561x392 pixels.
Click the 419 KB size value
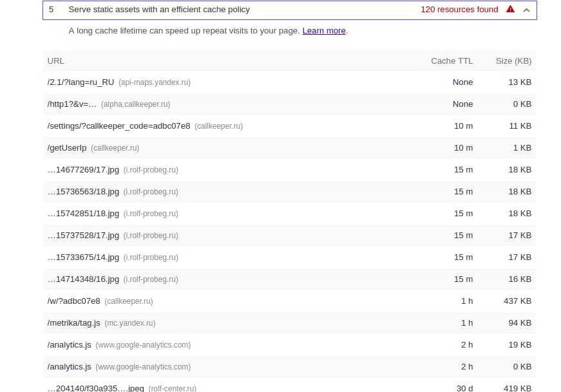pos(517,388)
